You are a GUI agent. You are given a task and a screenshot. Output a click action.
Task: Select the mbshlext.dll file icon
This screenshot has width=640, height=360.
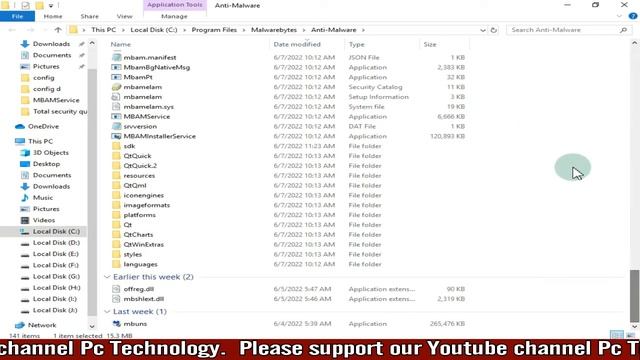[116, 299]
